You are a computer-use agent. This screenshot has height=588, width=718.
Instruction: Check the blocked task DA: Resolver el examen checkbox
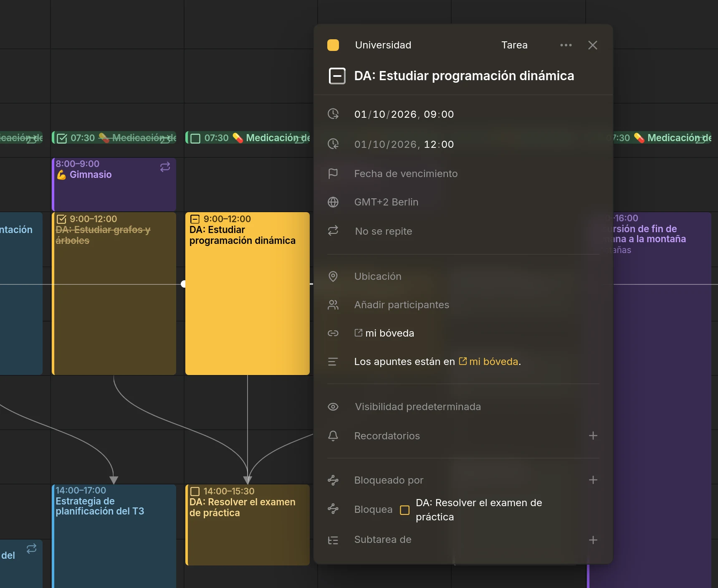[405, 510]
